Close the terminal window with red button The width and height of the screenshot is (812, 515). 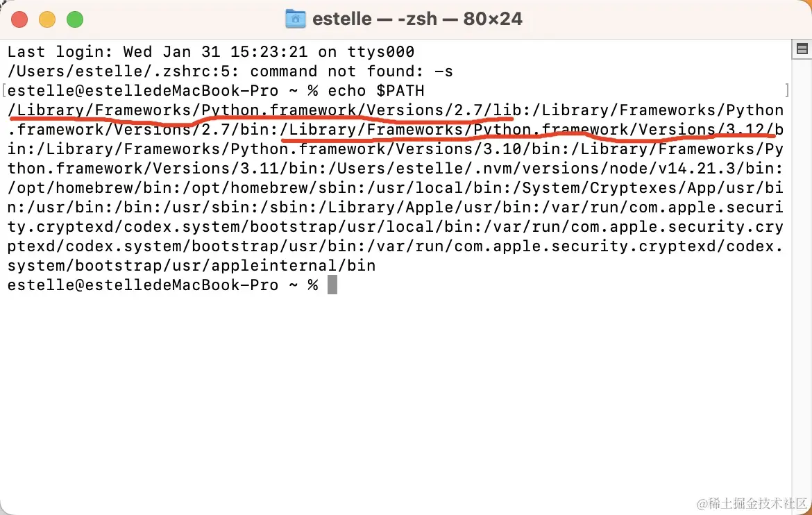tap(19, 19)
